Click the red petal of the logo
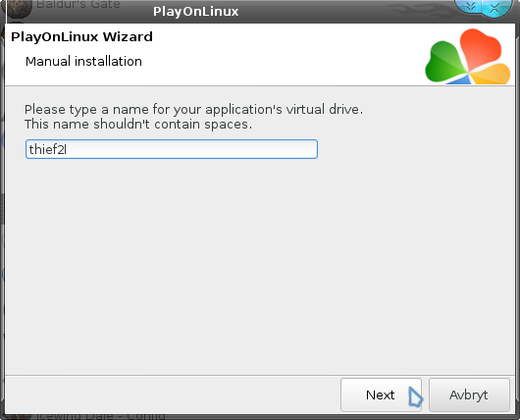Image resolution: width=520 pixels, height=420 pixels. click(x=480, y=48)
